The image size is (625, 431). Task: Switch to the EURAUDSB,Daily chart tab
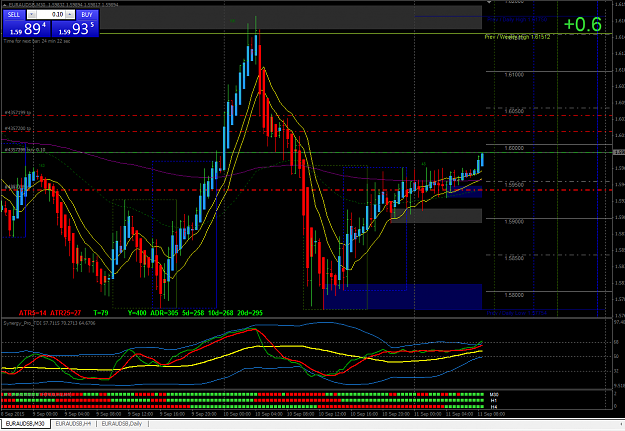122,423
